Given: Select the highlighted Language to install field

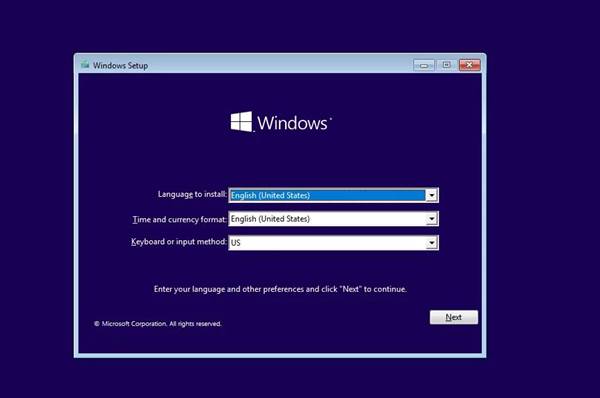Looking at the screenshot, I should click(x=333, y=196).
